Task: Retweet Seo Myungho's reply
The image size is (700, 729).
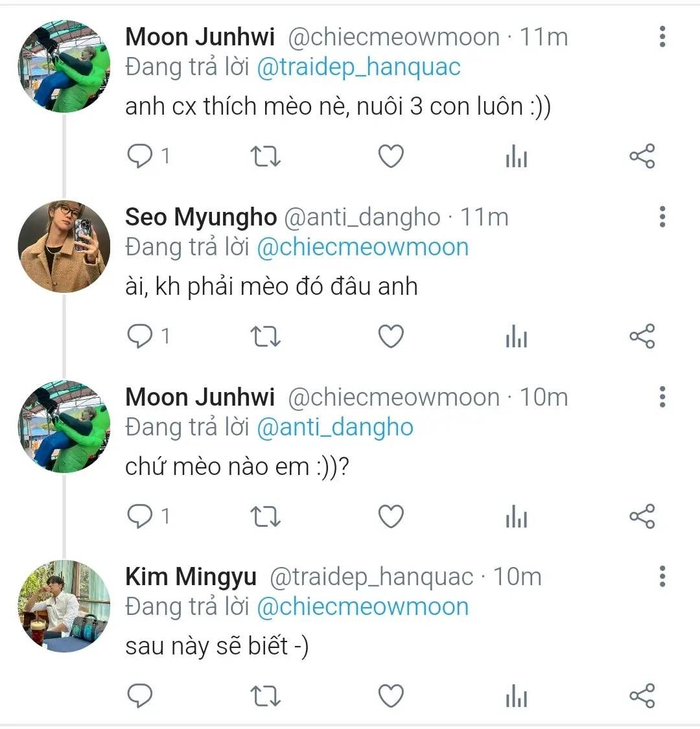Action: (265, 336)
